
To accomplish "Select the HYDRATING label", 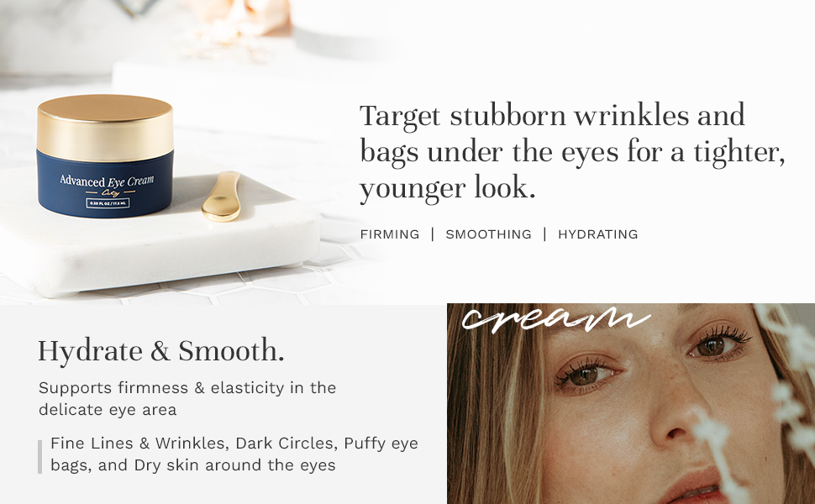I will [598, 234].
